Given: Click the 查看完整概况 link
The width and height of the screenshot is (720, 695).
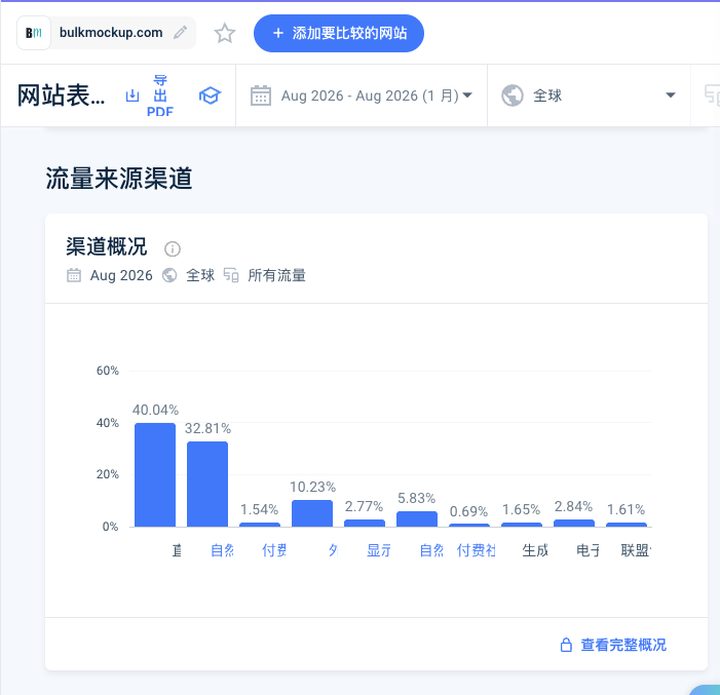Looking at the screenshot, I should click(623, 645).
